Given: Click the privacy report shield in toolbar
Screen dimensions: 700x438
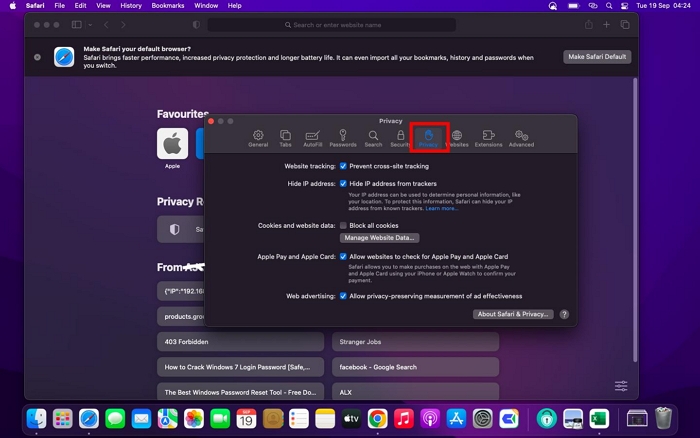Looking at the screenshot, I should click(x=196, y=25).
